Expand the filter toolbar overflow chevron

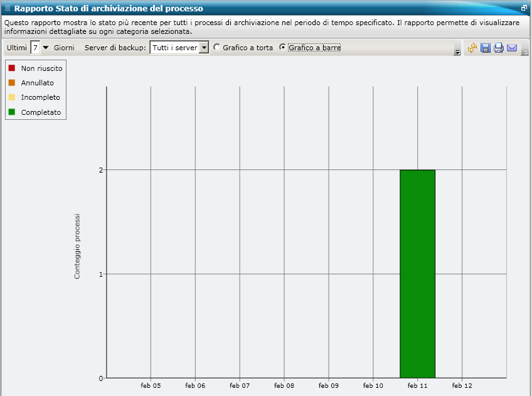pos(457,52)
